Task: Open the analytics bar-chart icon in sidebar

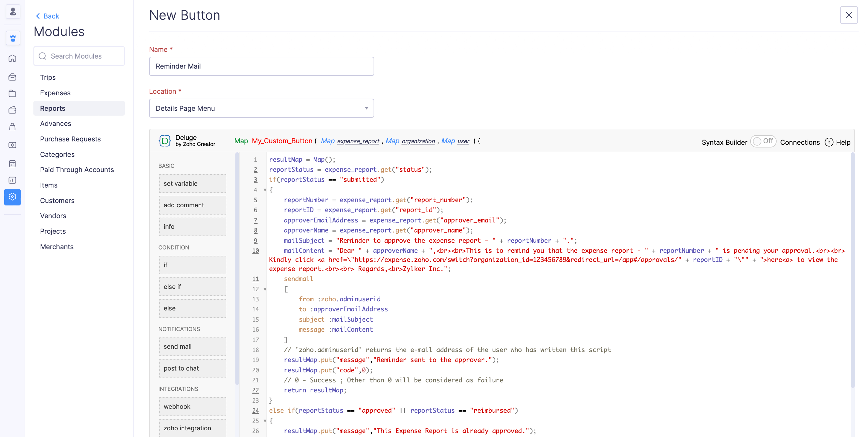Action: (x=12, y=180)
